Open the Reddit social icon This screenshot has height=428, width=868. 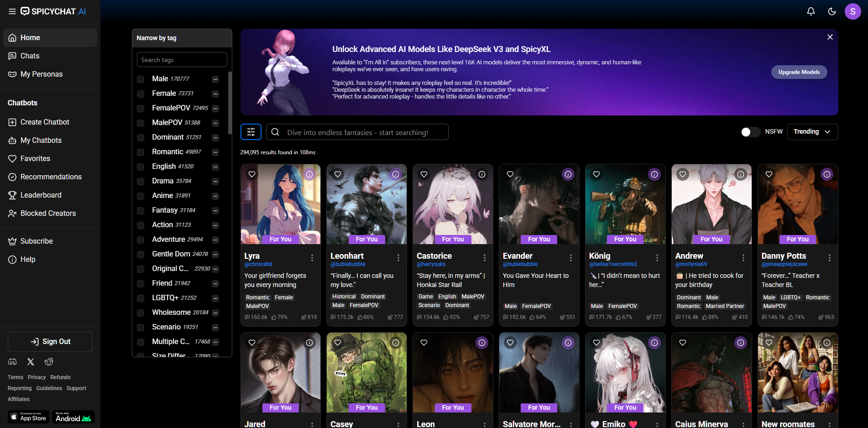(x=49, y=362)
